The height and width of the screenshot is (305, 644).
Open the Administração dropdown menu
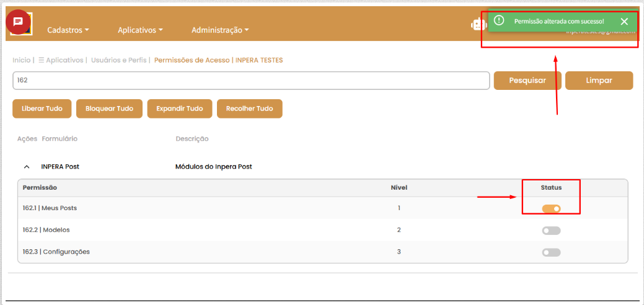220,30
